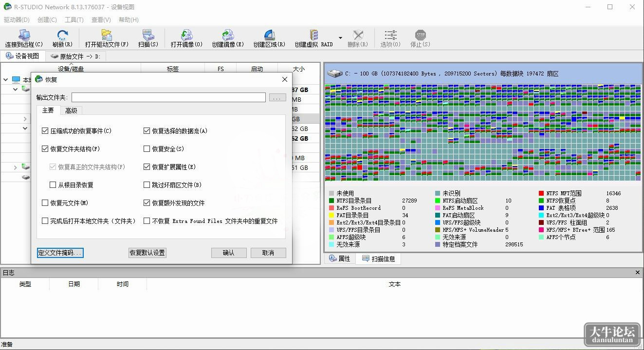Switch to the 高级 tab in 恢复 dialog
The width and height of the screenshot is (644, 350).
pos(72,111)
